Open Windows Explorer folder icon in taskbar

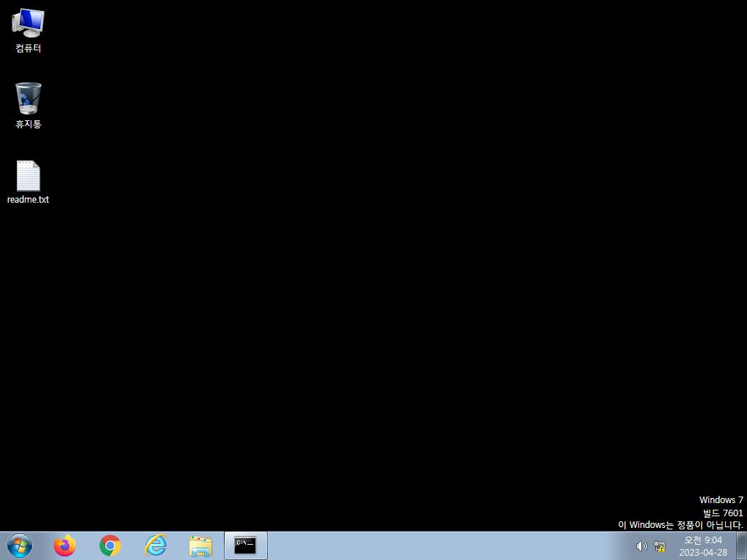point(201,546)
